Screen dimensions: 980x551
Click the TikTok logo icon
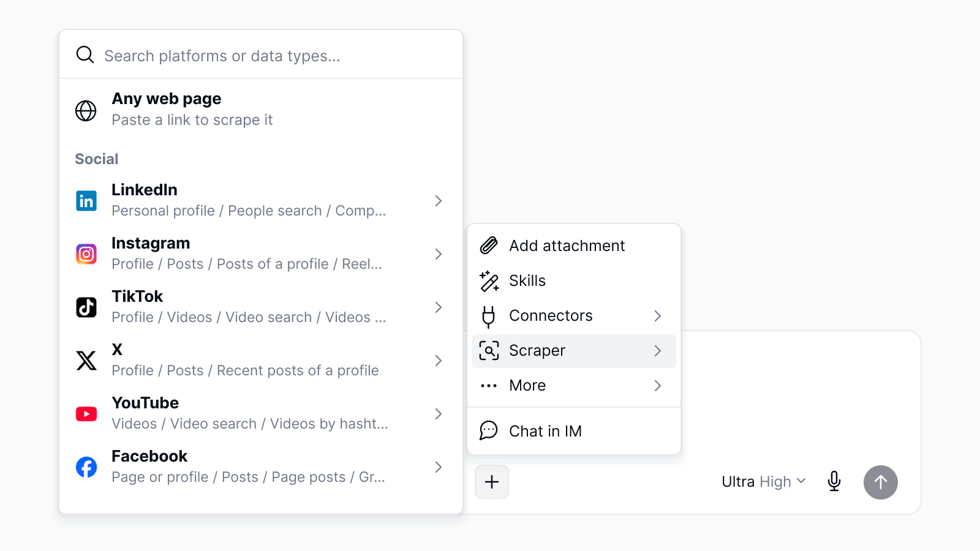[x=86, y=307]
